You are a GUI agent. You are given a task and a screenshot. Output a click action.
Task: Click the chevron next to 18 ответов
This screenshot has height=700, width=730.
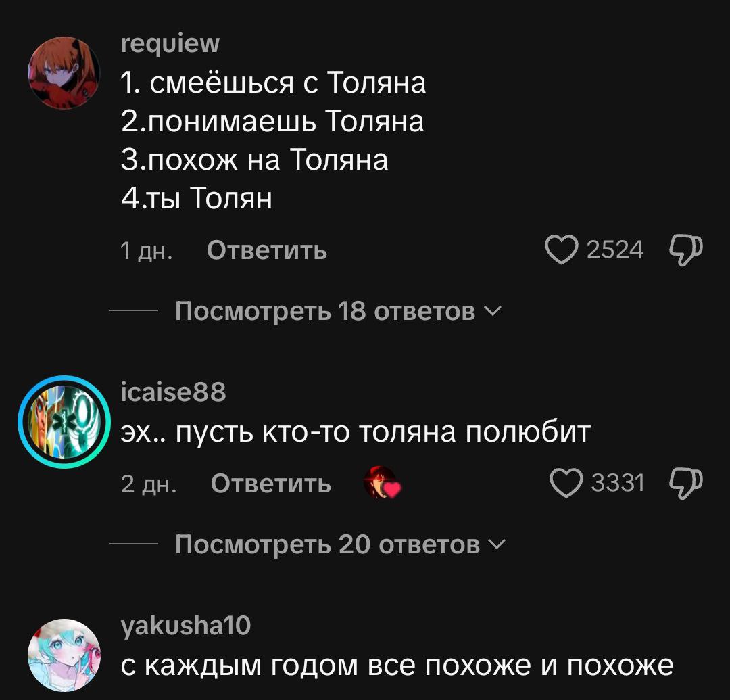tap(493, 310)
